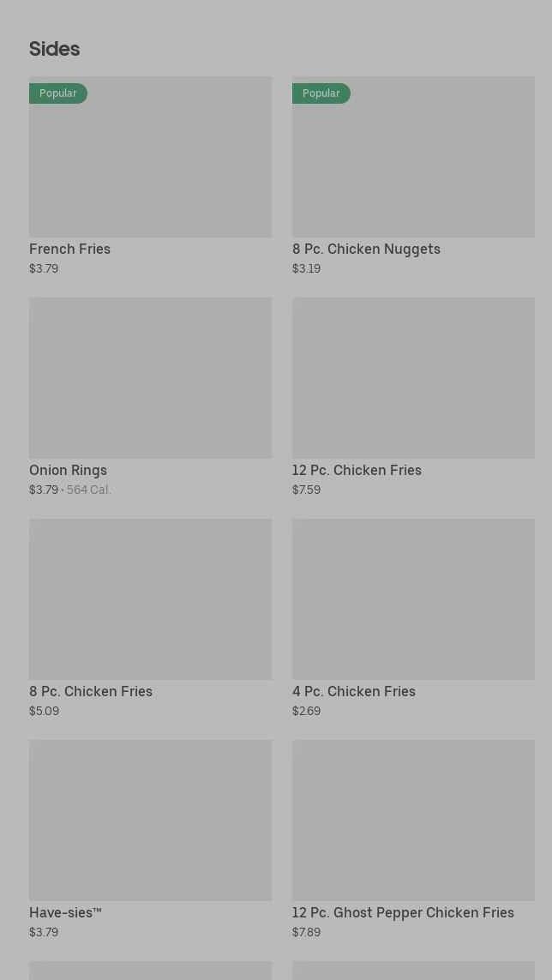Image resolution: width=552 pixels, height=980 pixels.
Task: Click the Have-sies™ item name
Action: 65,912
